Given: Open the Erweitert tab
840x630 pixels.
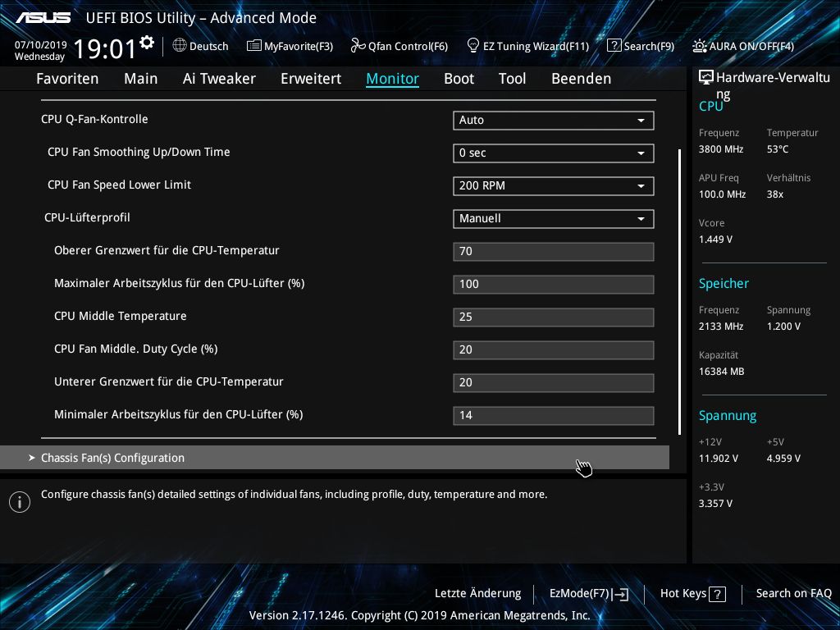Looking at the screenshot, I should tap(311, 79).
